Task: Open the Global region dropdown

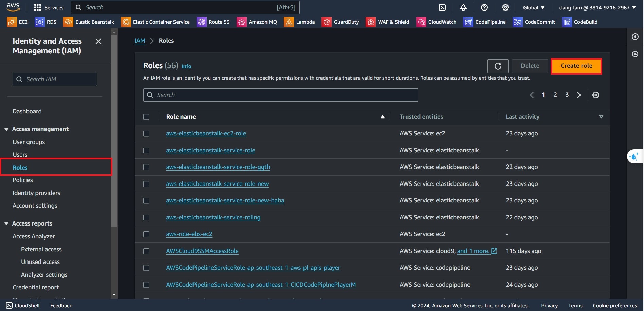Action: (533, 7)
